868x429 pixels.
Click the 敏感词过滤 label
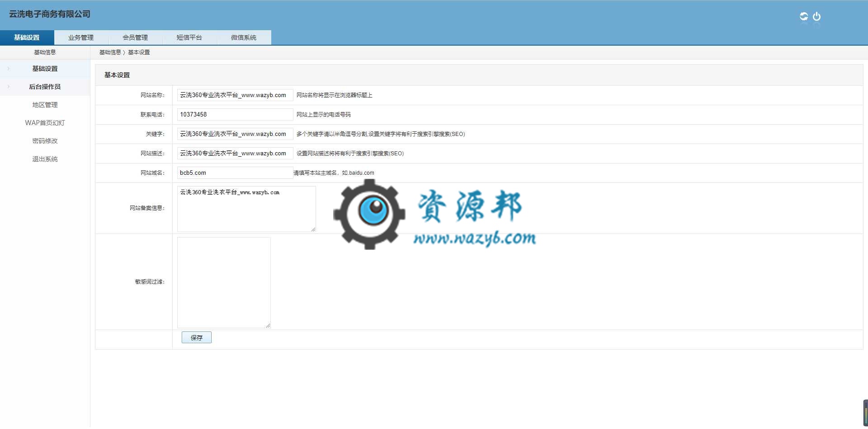pos(150,282)
